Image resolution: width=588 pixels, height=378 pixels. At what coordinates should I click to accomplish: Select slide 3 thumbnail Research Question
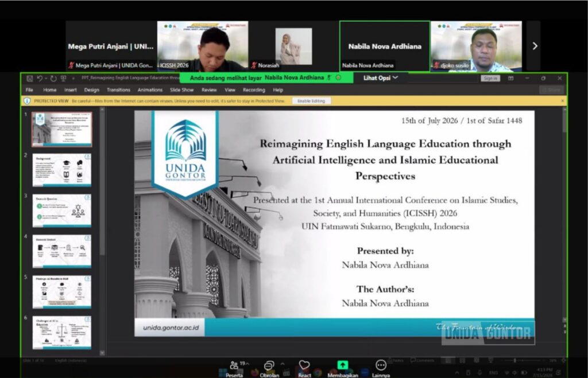[x=62, y=211]
